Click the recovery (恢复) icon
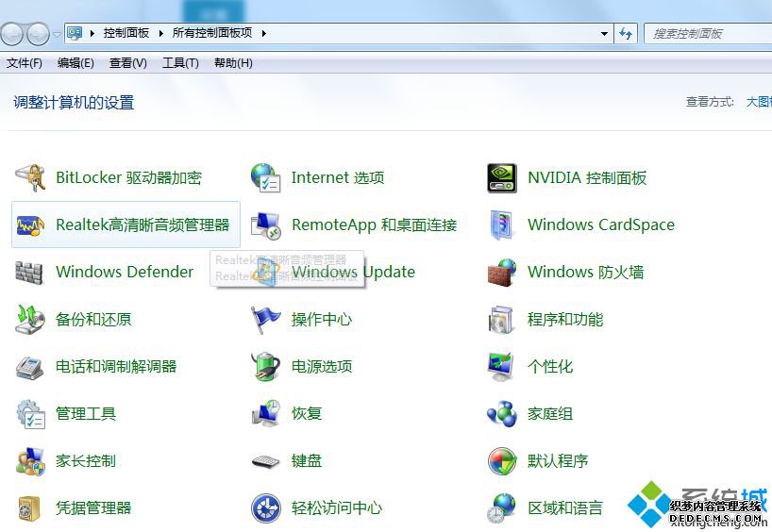The width and height of the screenshot is (772, 532). (x=266, y=413)
